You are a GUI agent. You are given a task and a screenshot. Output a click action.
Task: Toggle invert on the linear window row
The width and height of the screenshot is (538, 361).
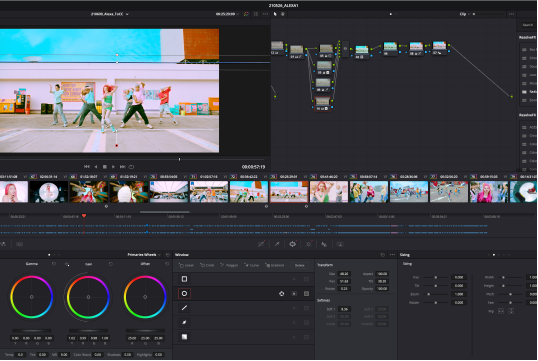click(294, 279)
